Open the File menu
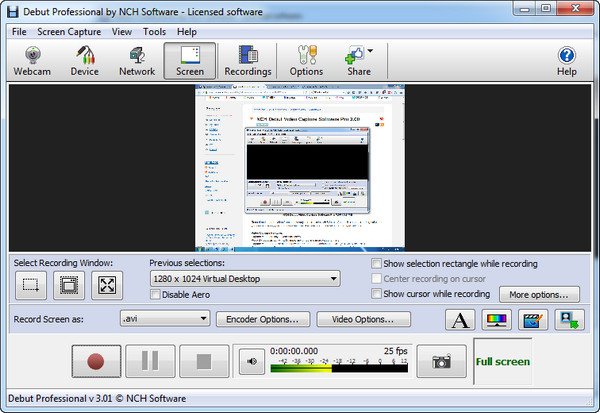The height and width of the screenshot is (413, 600). click(x=19, y=32)
